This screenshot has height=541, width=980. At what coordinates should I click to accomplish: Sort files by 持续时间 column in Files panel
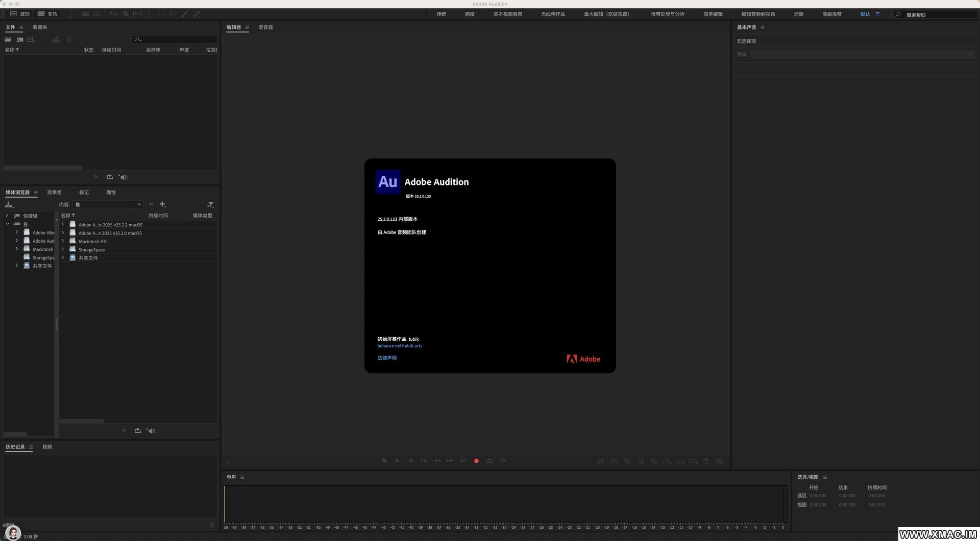pos(111,50)
